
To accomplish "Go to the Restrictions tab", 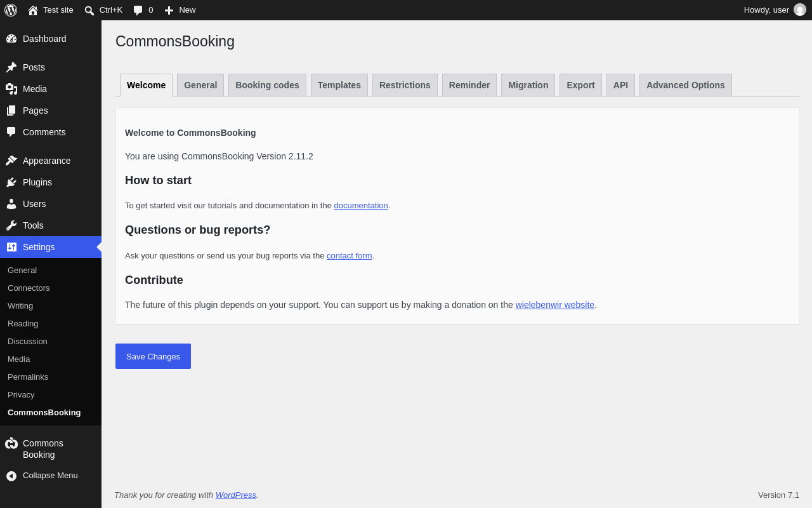I will pyautogui.click(x=405, y=85).
